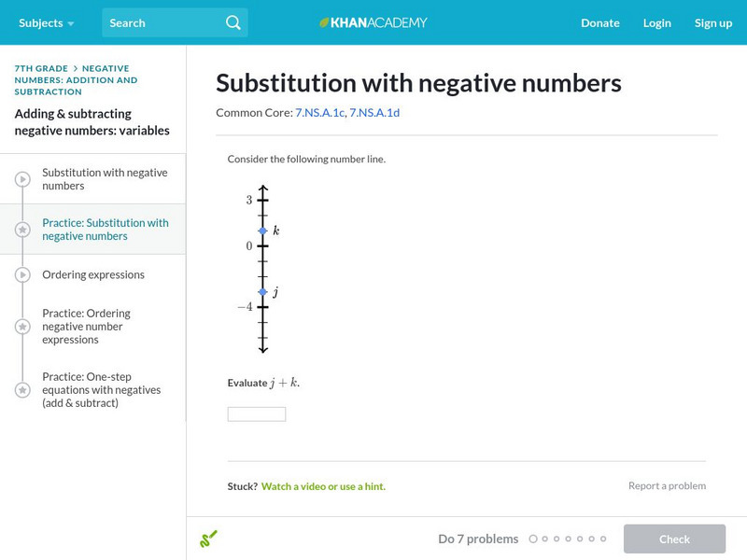
Task: Click the Khan Academy logo
Action: (x=373, y=22)
